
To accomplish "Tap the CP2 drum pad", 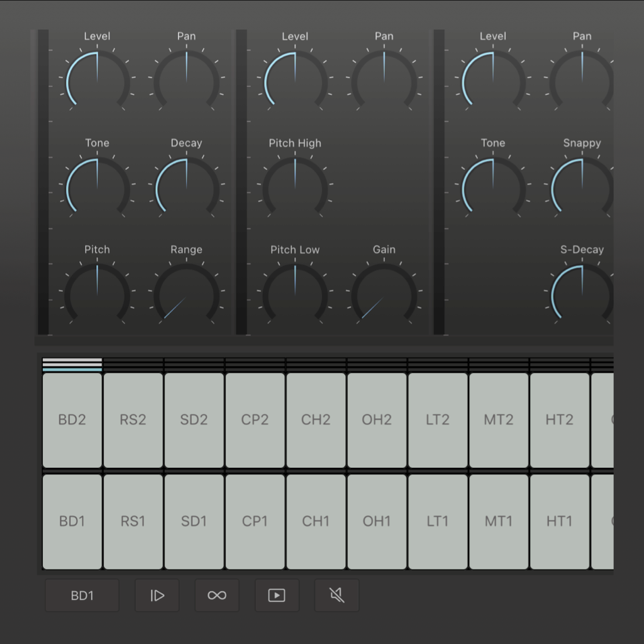I will 255,420.
